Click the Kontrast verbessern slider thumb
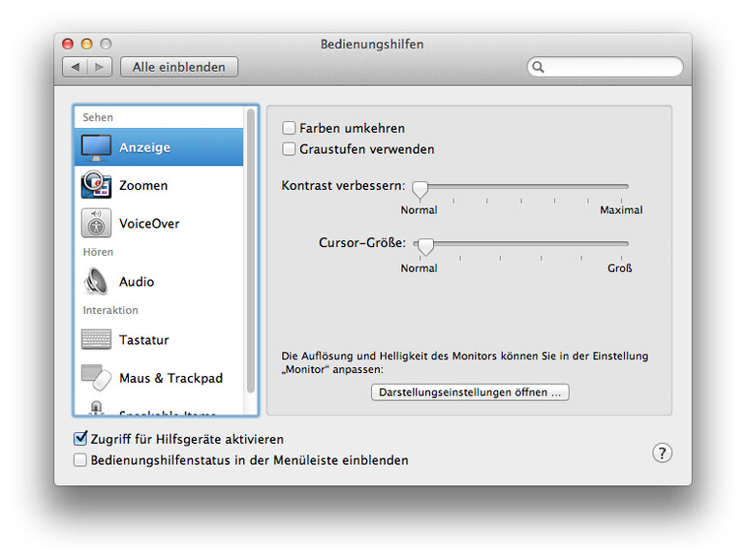Viewport: 746px width, 560px height. coord(420,189)
